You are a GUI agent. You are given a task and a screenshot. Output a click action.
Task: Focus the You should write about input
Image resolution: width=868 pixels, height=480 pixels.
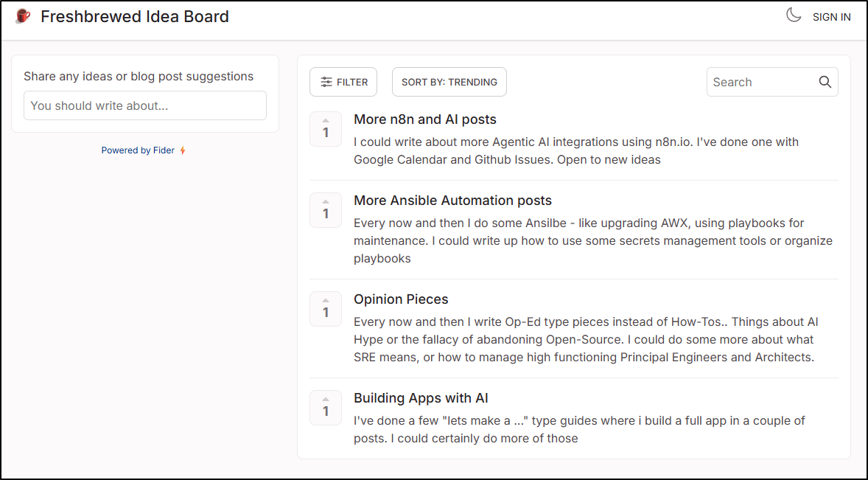tap(145, 105)
